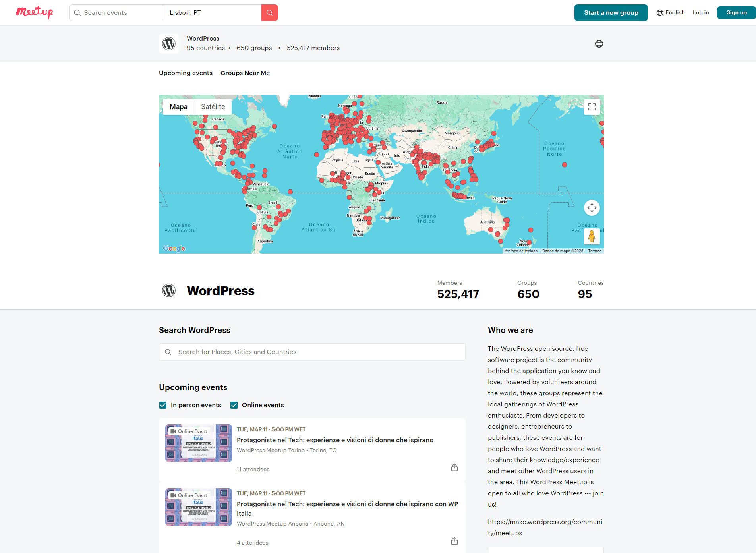The height and width of the screenshot is (553, 756).
Task: Click the WordPress logo avatar in the header
Action: click(x=169, y=43)
